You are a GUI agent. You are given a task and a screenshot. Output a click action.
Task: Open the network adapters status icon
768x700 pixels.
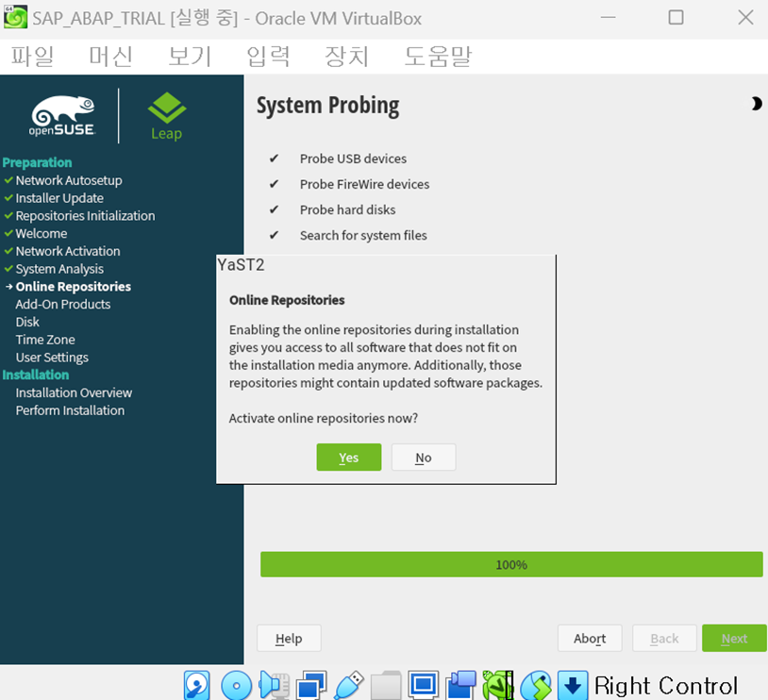coord(311,685)
